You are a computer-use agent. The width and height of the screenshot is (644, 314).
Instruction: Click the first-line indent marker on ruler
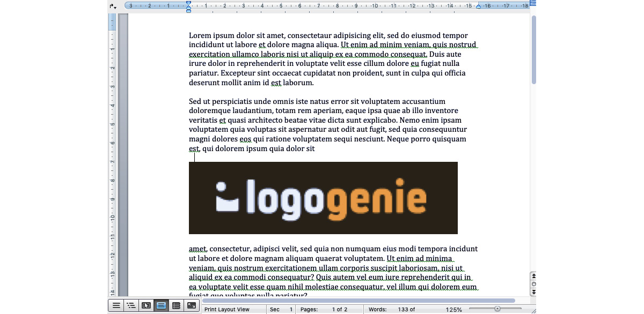point(188,3)
